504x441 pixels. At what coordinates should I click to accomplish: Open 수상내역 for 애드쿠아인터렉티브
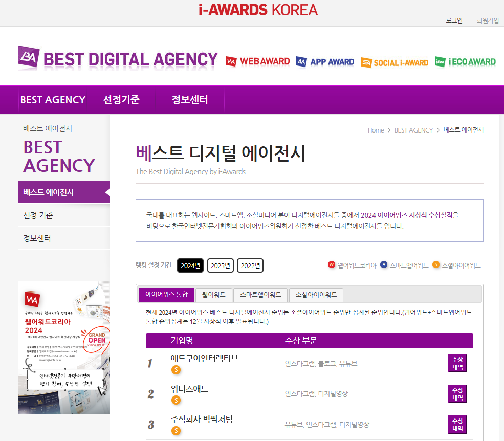tap(457, 364)
